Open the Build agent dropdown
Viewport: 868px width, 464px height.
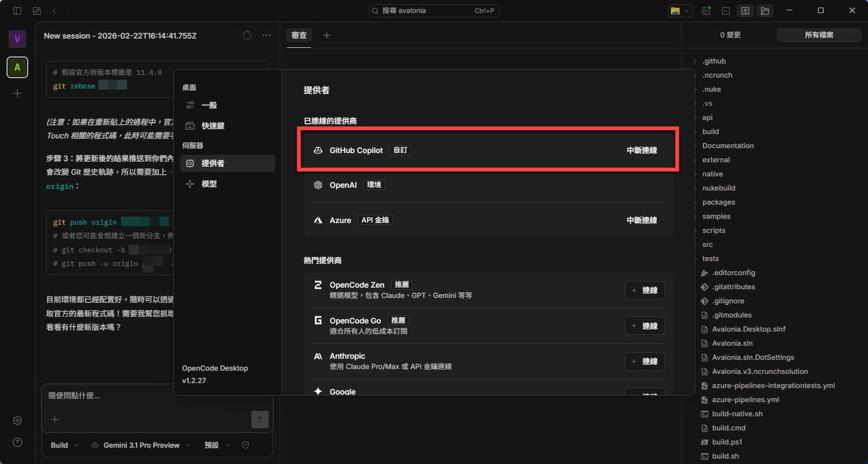[64, 445]
